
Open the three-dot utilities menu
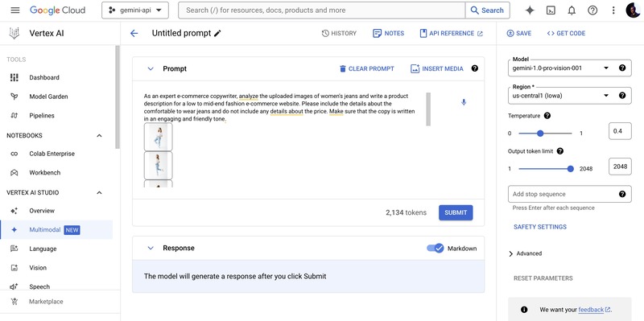pyautogui.click(x=613, y=10)
